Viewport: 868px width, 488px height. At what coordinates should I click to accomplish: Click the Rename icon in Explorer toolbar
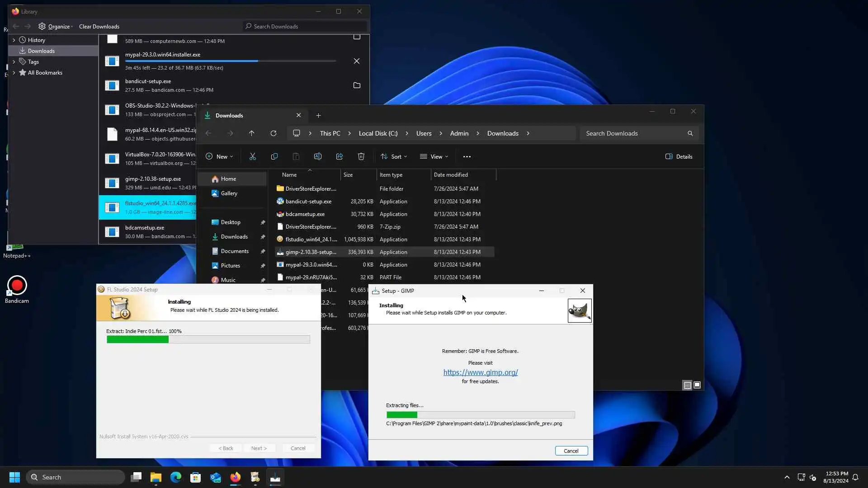tap(318, 156)
